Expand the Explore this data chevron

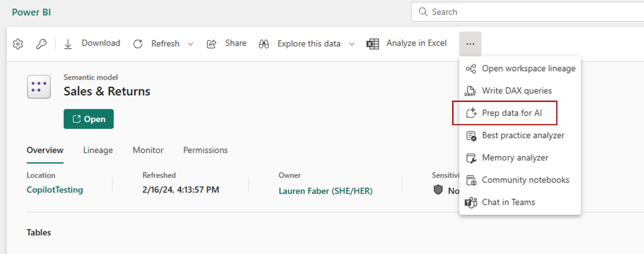(352, 44)
